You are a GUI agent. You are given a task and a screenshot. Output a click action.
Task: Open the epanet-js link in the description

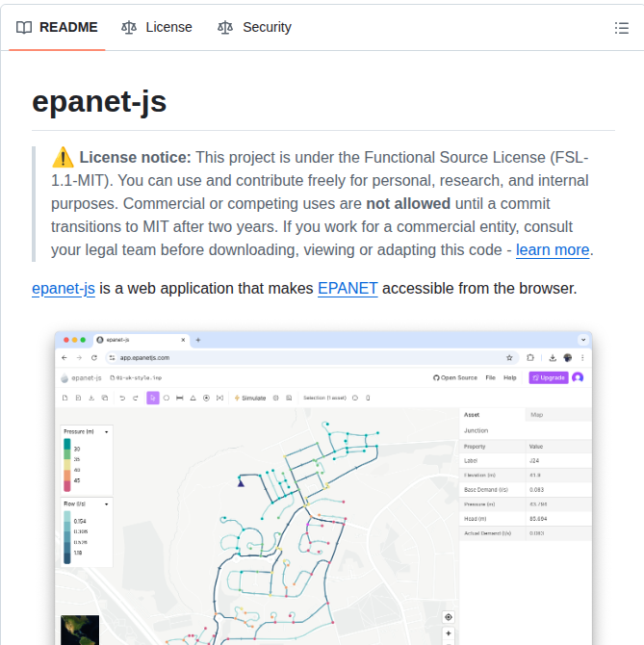click(x=64, y=289)
